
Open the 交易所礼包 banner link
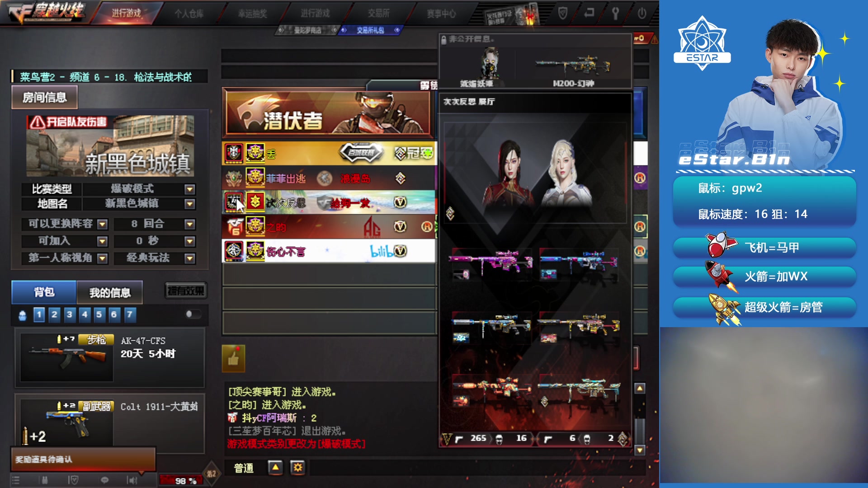pyautogui.click(x=370, y=30)
